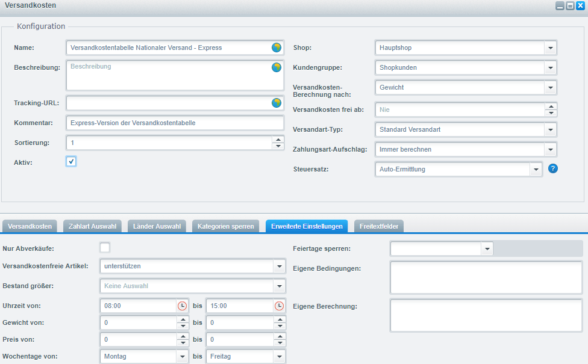Maximize the Versandkosten window

click(570, 5)
